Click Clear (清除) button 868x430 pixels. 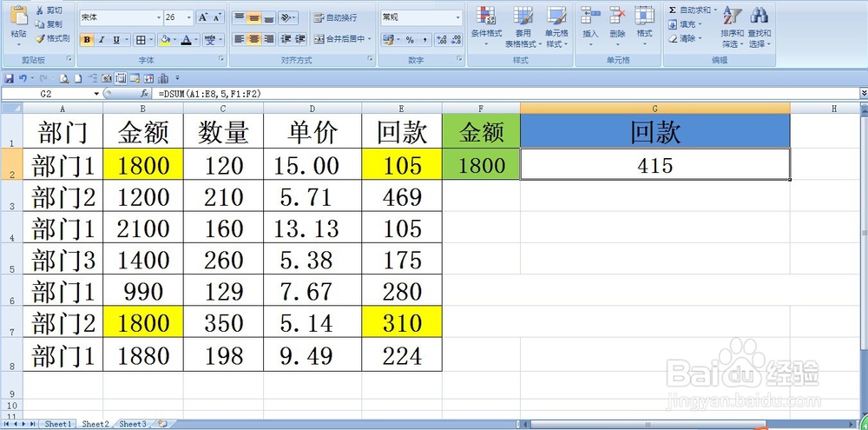(685, 39)
